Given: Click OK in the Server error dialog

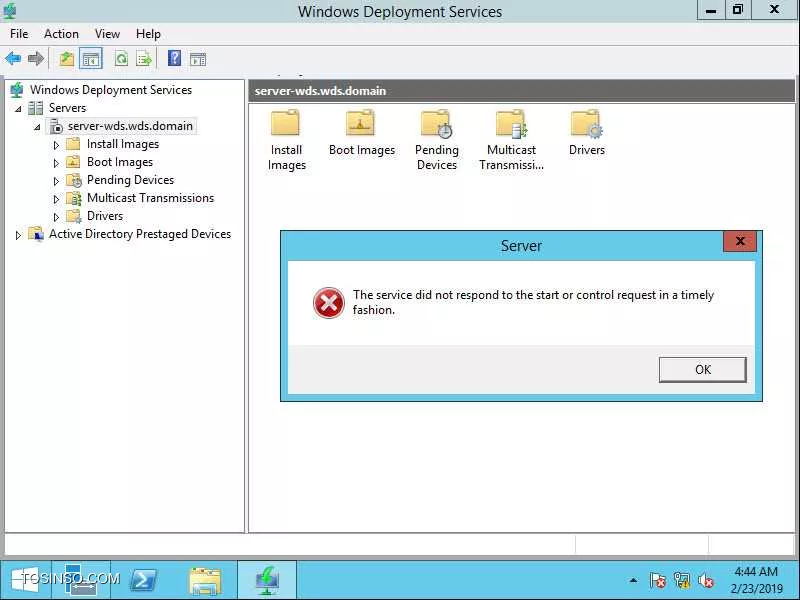Looking at the screenshot, I should 703,369.
